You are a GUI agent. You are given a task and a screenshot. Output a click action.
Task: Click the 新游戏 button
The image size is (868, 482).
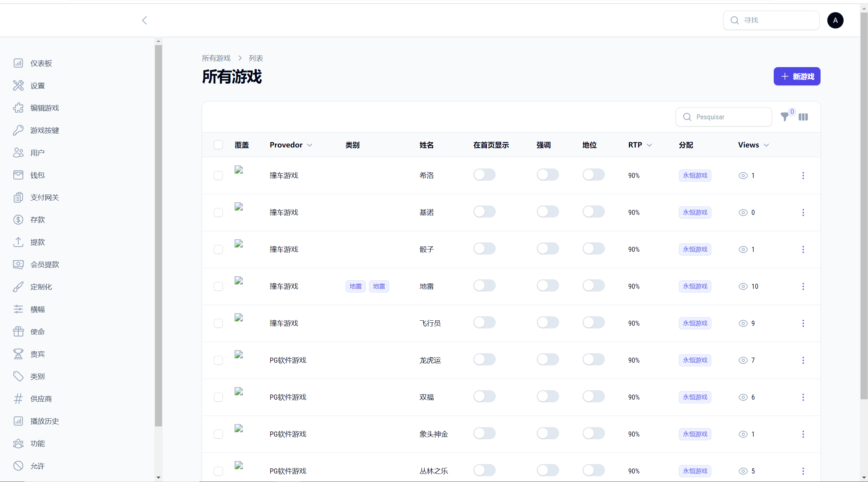(797, 76)
